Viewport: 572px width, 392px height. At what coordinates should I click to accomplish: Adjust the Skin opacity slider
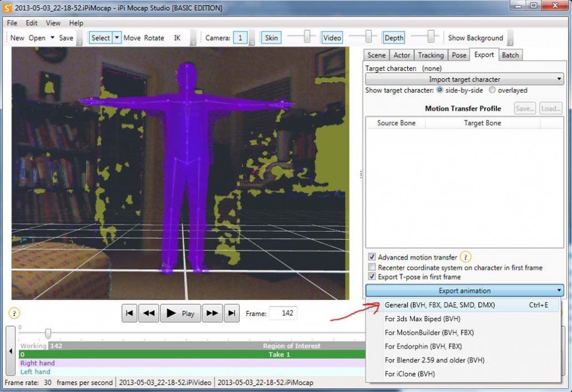coord(307,36)
